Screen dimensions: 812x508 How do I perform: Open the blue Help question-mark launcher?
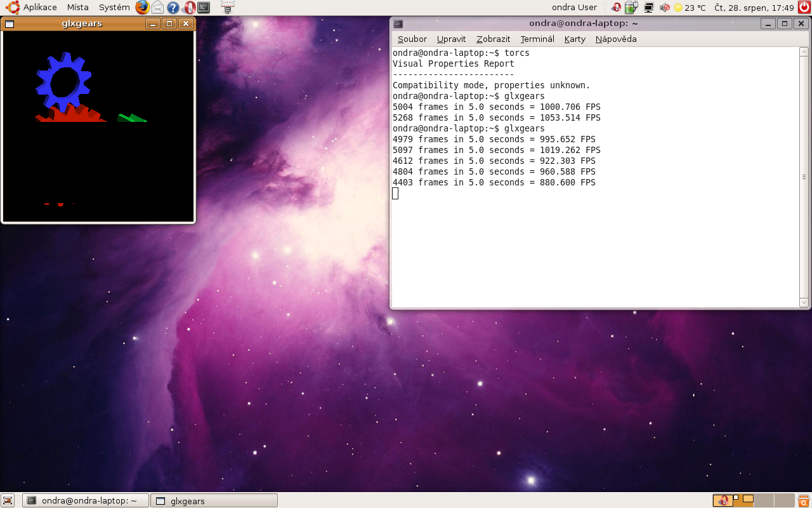point(173,8)
